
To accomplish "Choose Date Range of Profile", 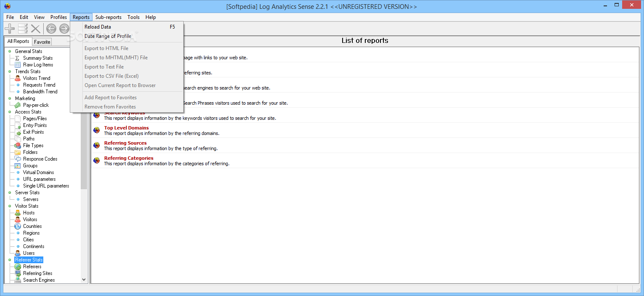I will [x=127, y=36].
